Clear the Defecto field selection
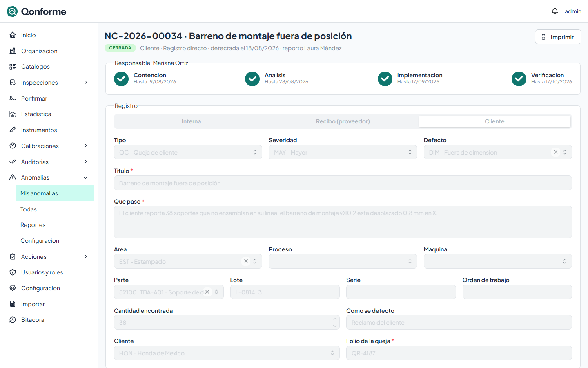Viewport: 588px width, 368px height. click(555, 152)
